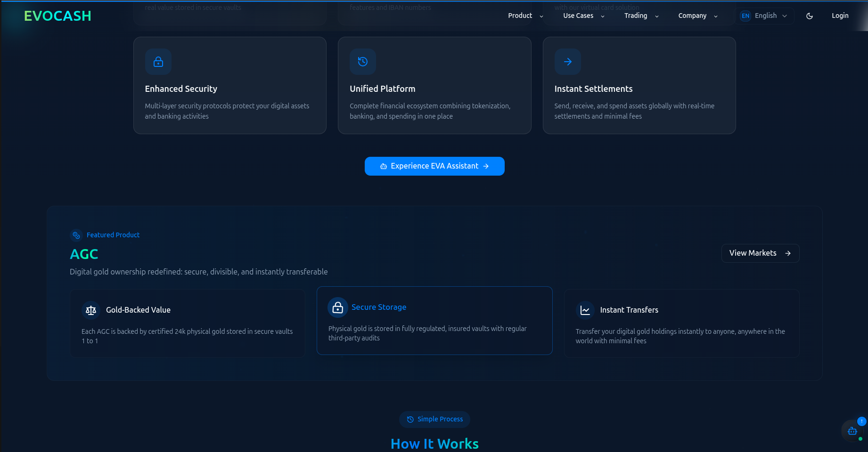Click the chart icon beside Instant Transfers
Image resolution: width=868 pixels, height=452 pixels.
tap(585, 310)
